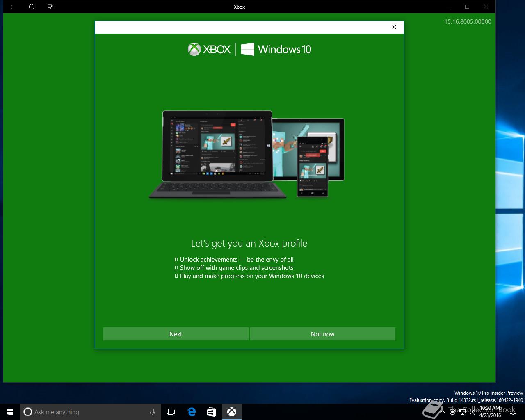Click the Cortana circle icon
The height and width of the screenshot is (420, 525).
pos(27,412)
